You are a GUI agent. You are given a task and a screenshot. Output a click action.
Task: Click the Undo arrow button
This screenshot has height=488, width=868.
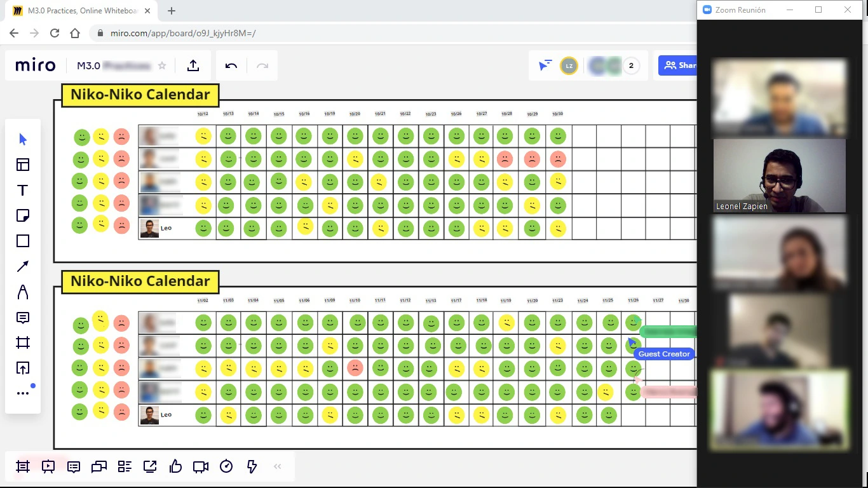(231, 65)
